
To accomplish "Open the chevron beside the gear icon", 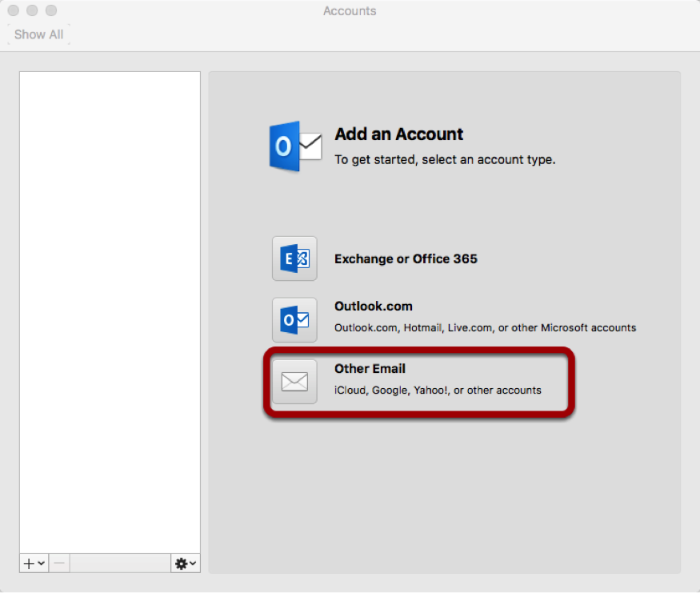I will pyautogui.click(x=192, y=563).
